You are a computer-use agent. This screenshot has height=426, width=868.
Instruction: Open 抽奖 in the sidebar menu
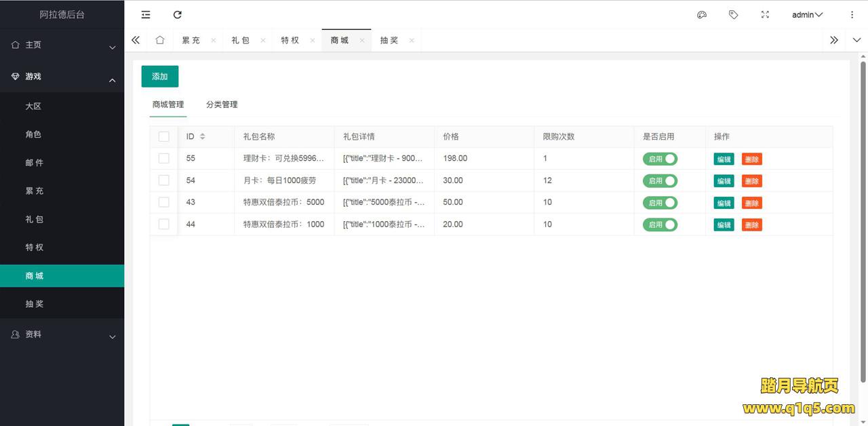pyautogui.click(x=35, y=304)
